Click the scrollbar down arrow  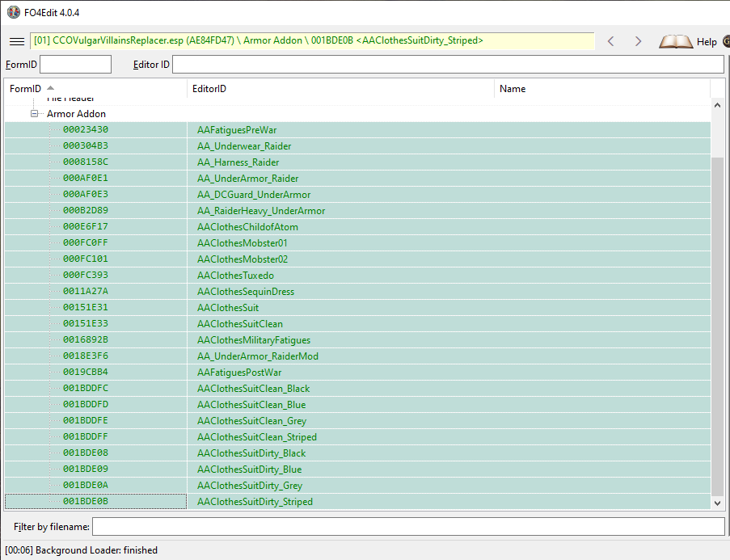tap(717, 503)
